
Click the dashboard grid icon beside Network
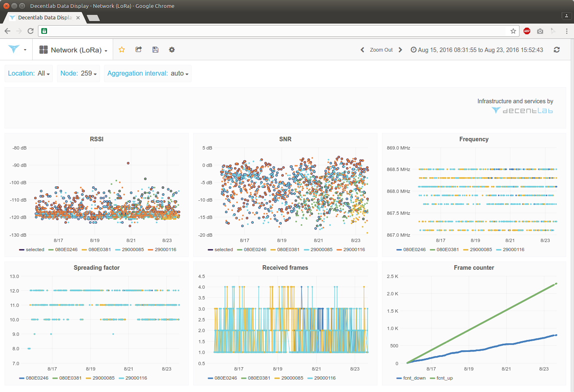click(x=43, y=50)
